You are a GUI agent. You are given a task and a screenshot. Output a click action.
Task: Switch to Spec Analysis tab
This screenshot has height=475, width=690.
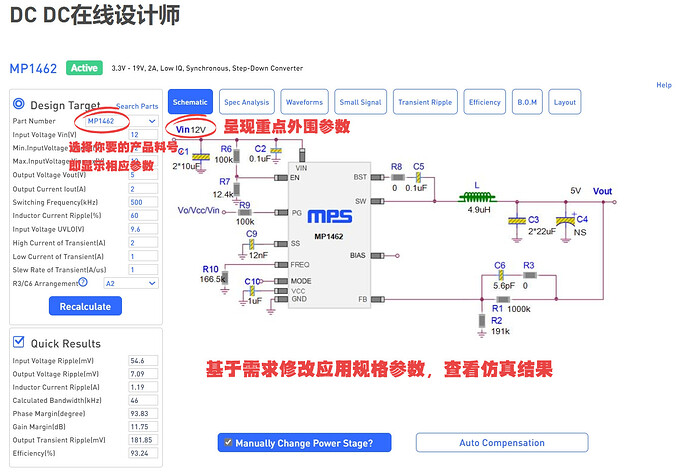[246, 102]
